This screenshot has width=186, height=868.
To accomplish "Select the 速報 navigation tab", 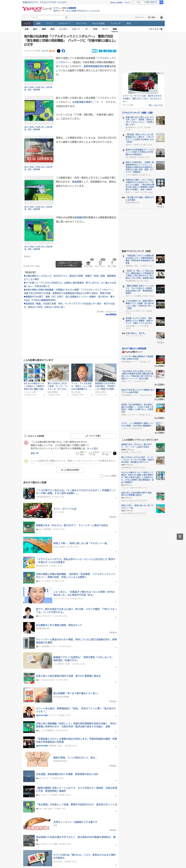I will tap(38, 24).
